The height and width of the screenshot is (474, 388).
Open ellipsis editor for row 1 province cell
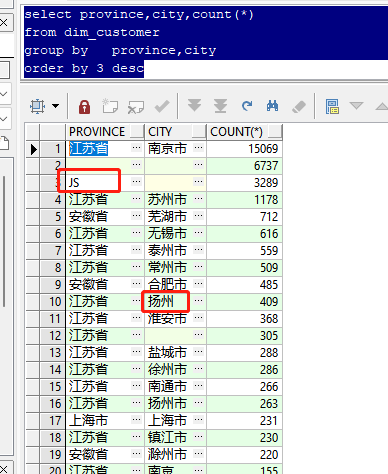point(136,147)
